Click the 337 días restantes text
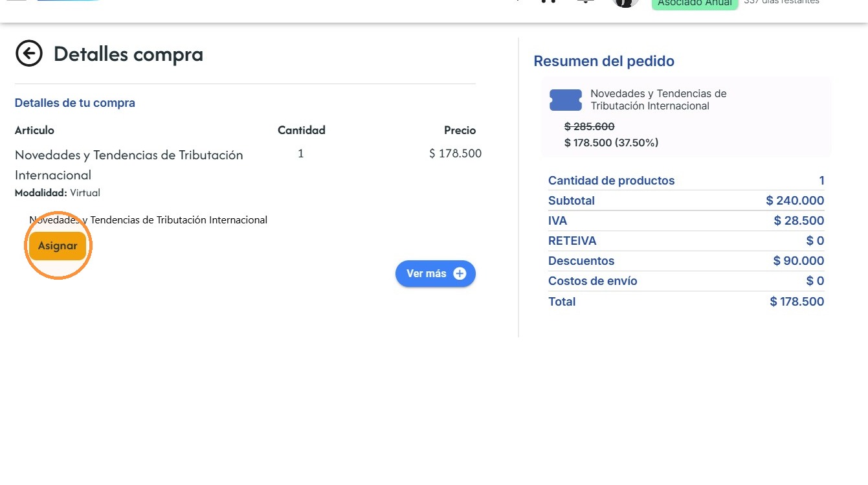The height and width of the screenshot is (485, 868). point(781,2)
